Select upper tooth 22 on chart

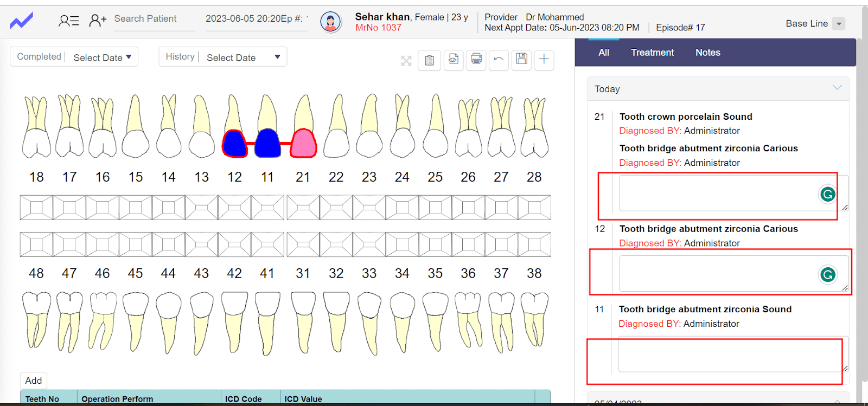tap(336, 126)
